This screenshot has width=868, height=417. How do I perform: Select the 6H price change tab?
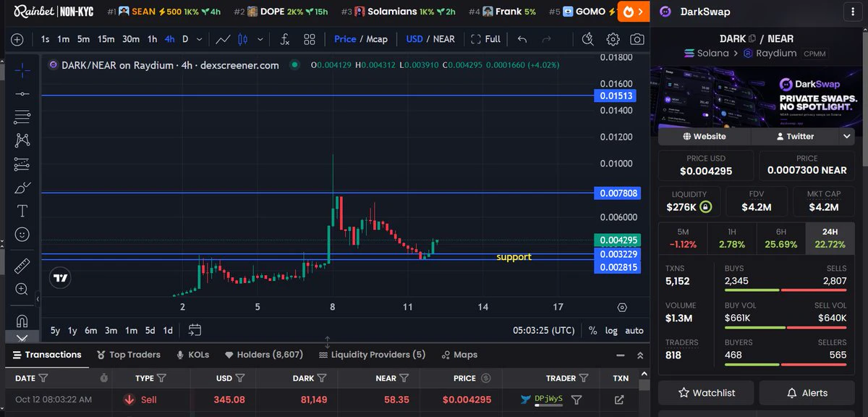[x=780, y=238]
